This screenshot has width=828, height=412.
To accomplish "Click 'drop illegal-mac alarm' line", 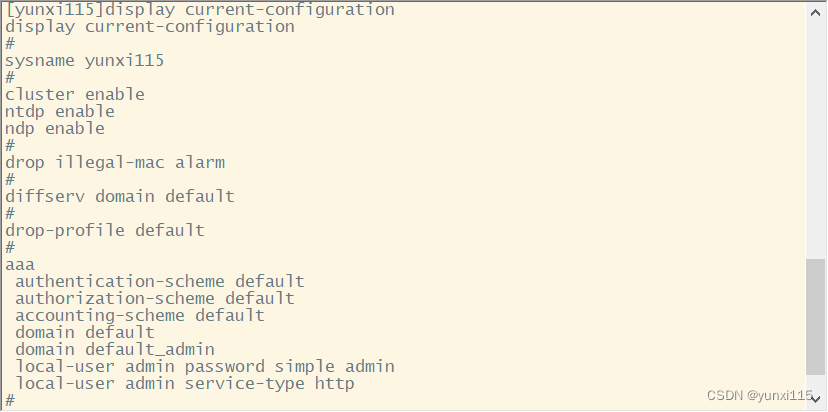I will 115,162.
